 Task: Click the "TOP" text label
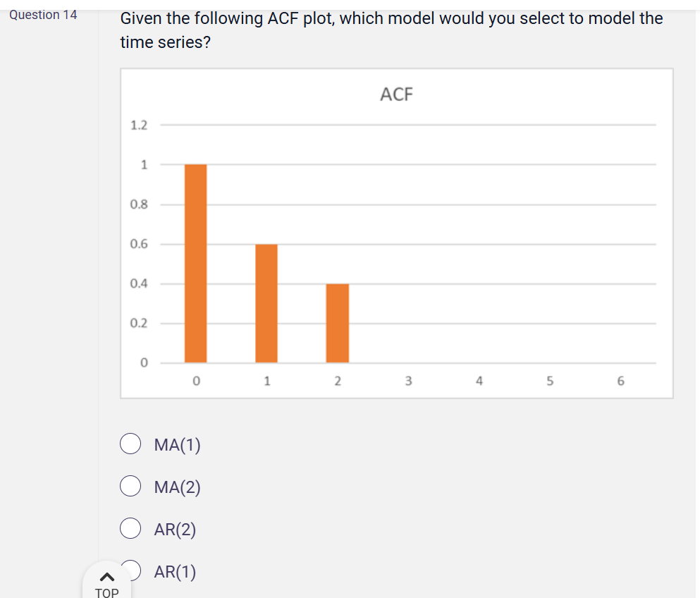[x=106, y=592]
